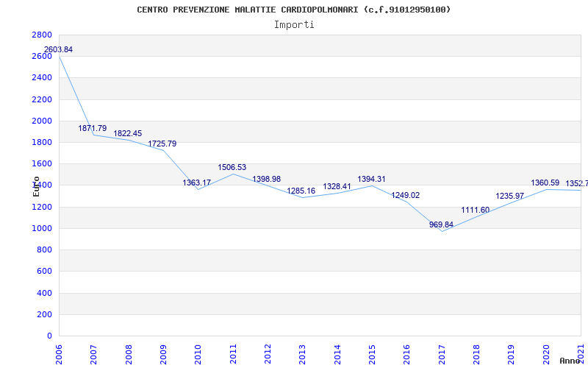Select the lowest value label 969.84

[x=442, y=225]
